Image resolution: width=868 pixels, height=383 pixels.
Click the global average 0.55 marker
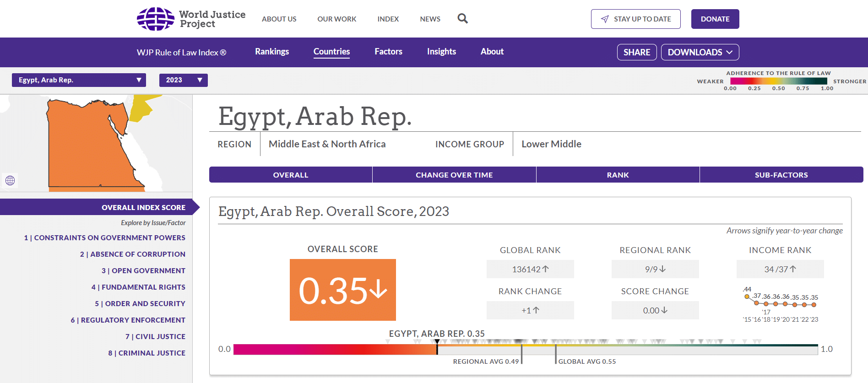(x=556, y=355)
